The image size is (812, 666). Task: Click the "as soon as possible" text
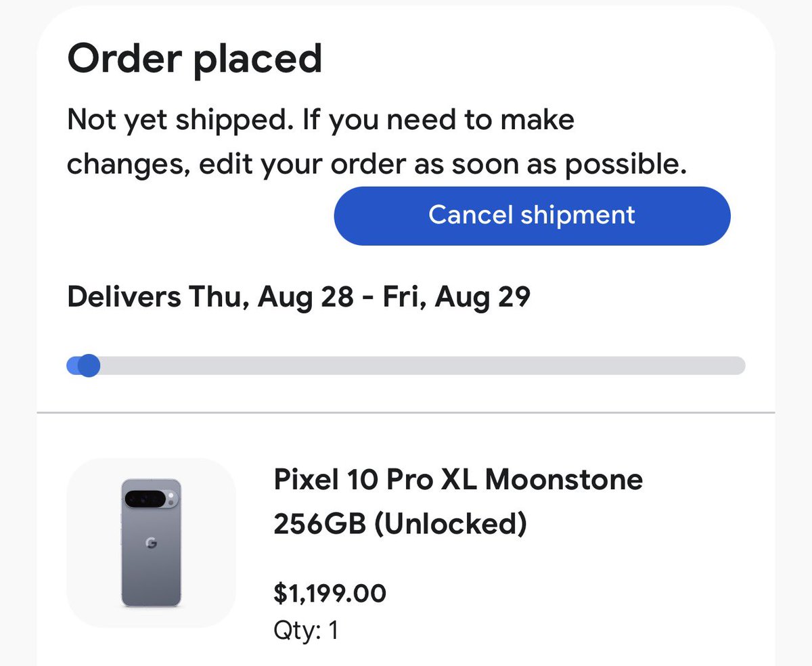point(547,164)
